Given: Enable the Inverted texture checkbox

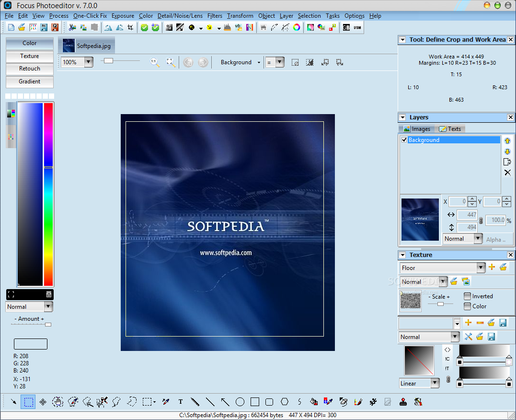Looking at the screenshot, I should tap(467, 296).
